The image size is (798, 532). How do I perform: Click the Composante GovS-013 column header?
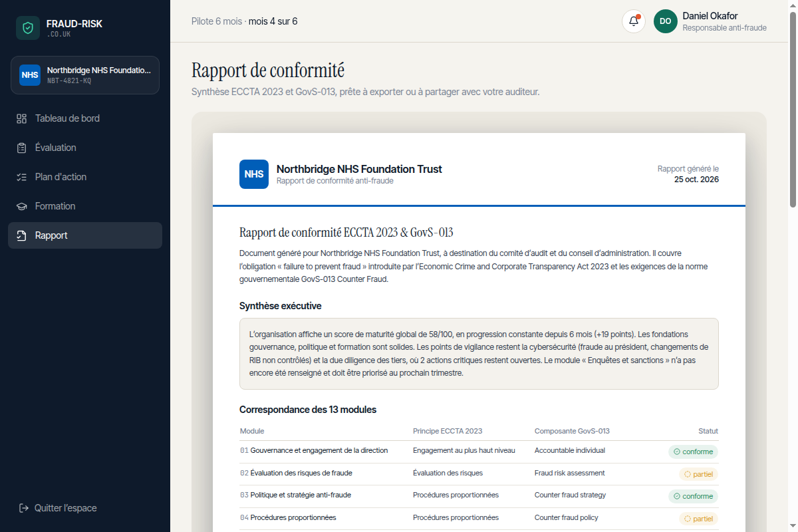[572, 431]
